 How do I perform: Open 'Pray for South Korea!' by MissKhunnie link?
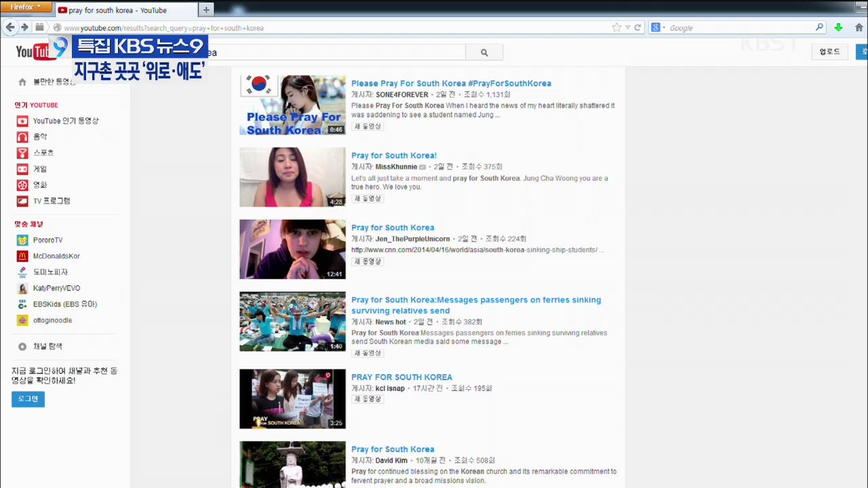pos(394,155)
